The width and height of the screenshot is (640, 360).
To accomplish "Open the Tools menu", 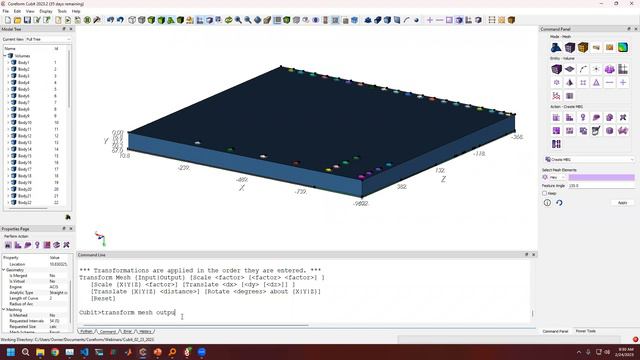I will tap(62, 11).
